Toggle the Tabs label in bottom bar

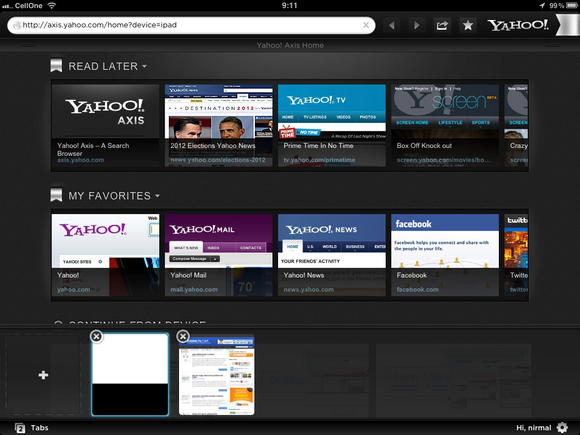coord(40,428)
